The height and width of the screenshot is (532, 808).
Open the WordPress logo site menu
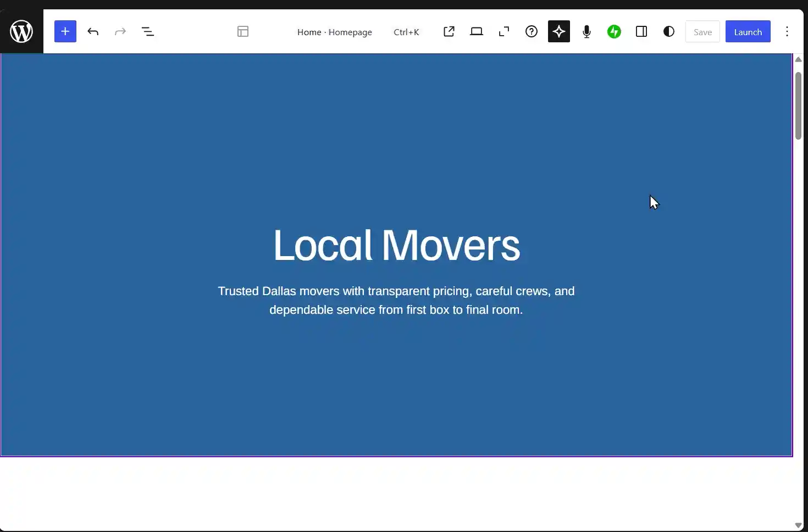tap(21, 31)
